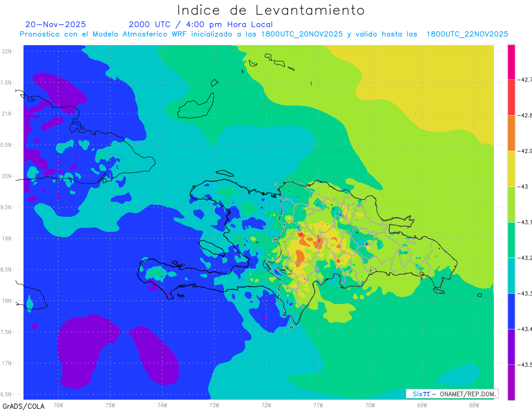The width and height of the screenshot is (532, 411).
Task: Click the '68W' longitude label
Action: click(x=473, y=405)
